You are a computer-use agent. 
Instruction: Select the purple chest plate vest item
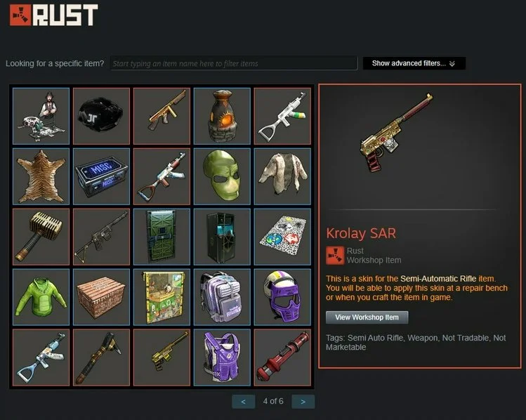pyautogui.click(x=222, y=357)
